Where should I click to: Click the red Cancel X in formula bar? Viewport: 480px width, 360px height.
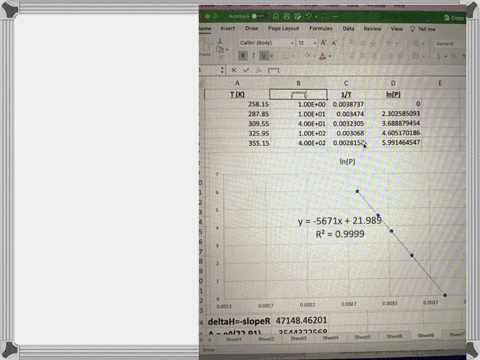[234, 70]
